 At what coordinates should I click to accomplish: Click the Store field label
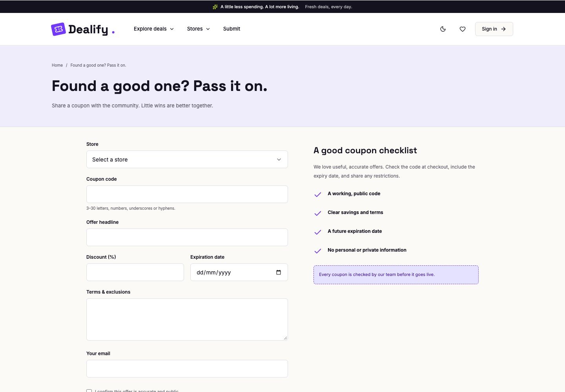92,144
